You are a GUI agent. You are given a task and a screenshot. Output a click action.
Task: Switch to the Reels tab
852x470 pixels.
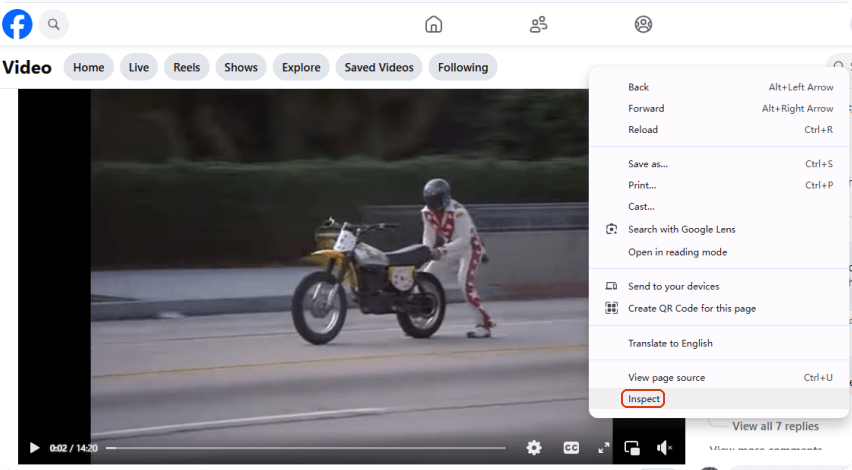click(x=187, y=68)
